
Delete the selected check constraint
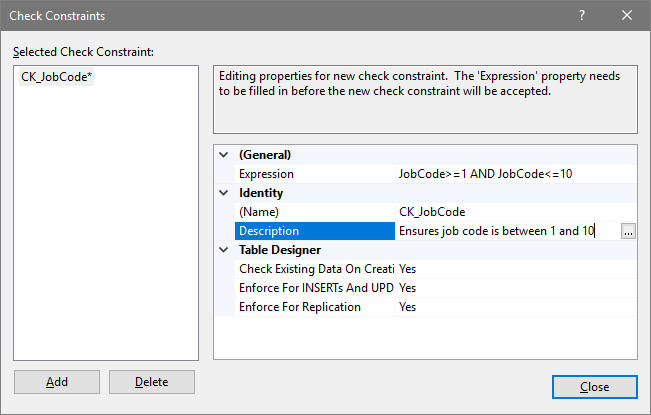coord(152,382)
